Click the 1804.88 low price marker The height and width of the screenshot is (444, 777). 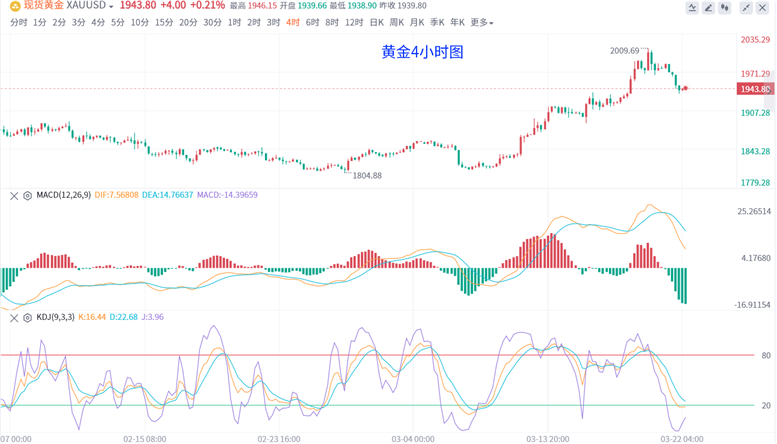tap(367, 175)
